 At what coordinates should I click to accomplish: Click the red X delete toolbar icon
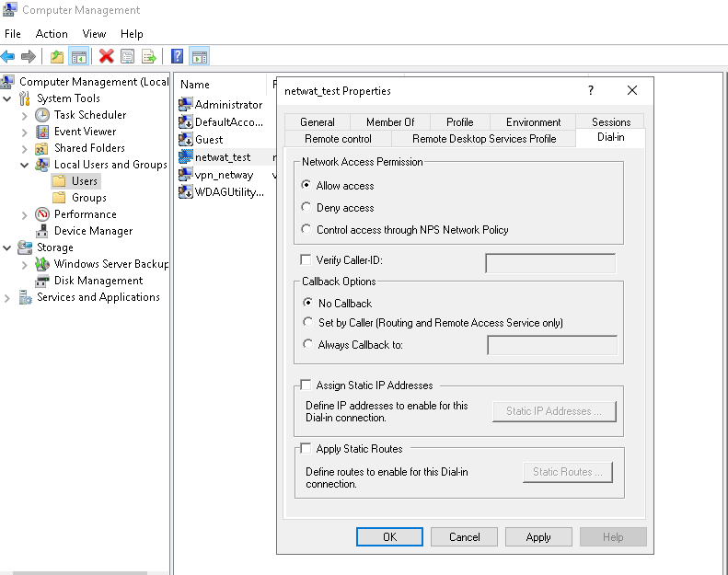point(107,57)
